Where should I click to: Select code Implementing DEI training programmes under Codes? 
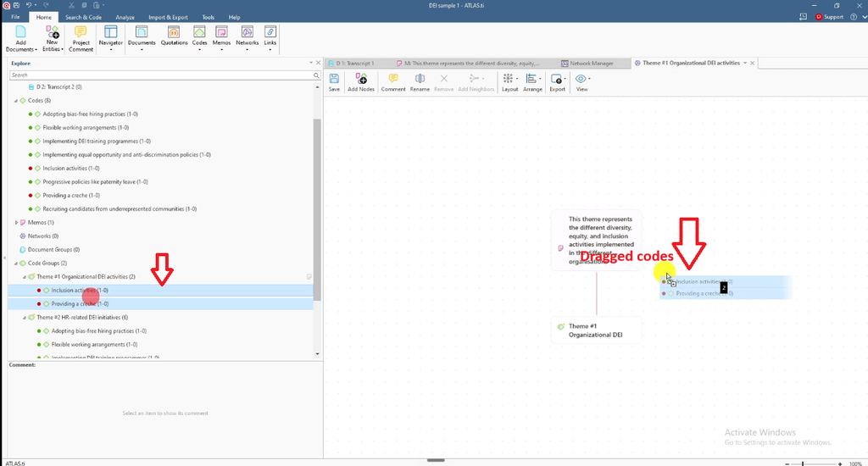click(x=97, y=141)
